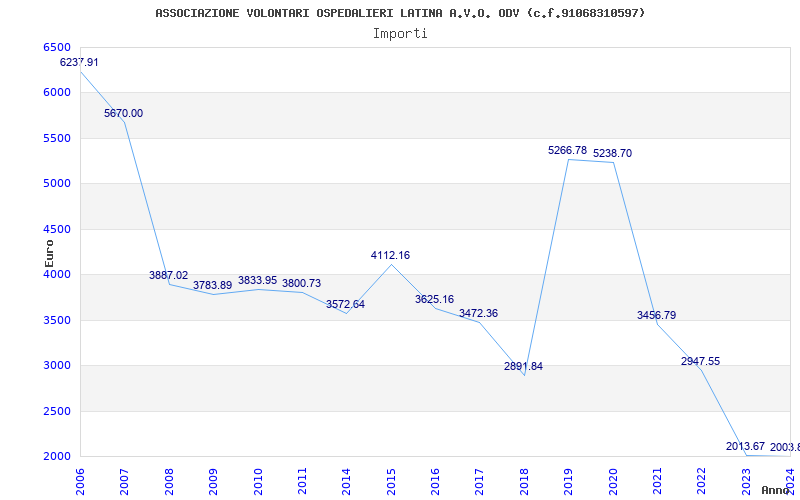Click the y-axis value 6500
Screen dimensions: 800x500
coord(57,47)
